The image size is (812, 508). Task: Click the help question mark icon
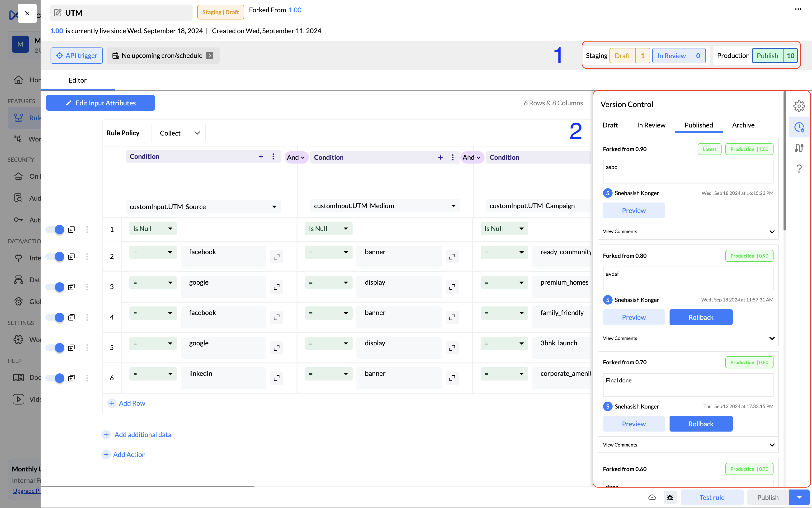tap(799, 169)
